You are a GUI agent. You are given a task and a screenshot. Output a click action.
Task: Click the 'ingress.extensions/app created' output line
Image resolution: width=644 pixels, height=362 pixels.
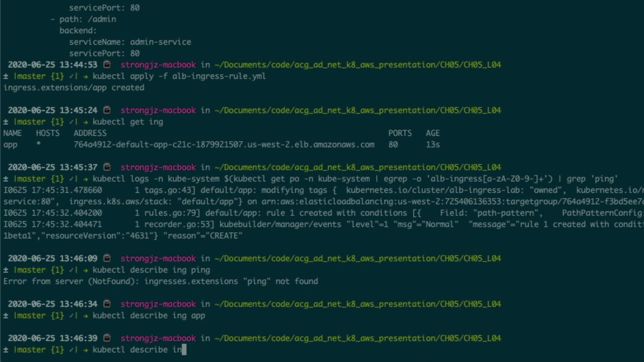[74, 87]
